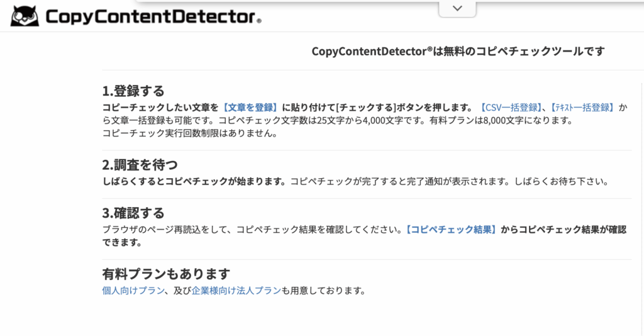Open the 【ﾃｷｽﾄ一括登録】 link
This screenshot has width=644, height=336.
coord(583,107)
